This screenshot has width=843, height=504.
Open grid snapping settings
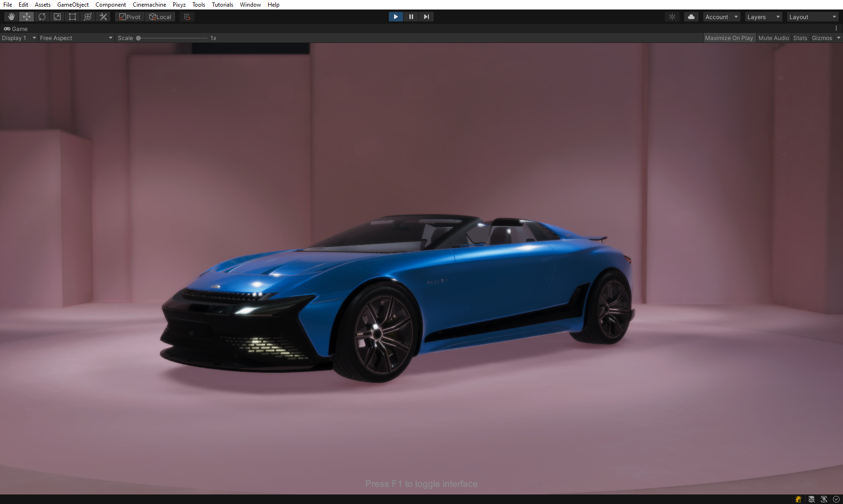point(187,16)
